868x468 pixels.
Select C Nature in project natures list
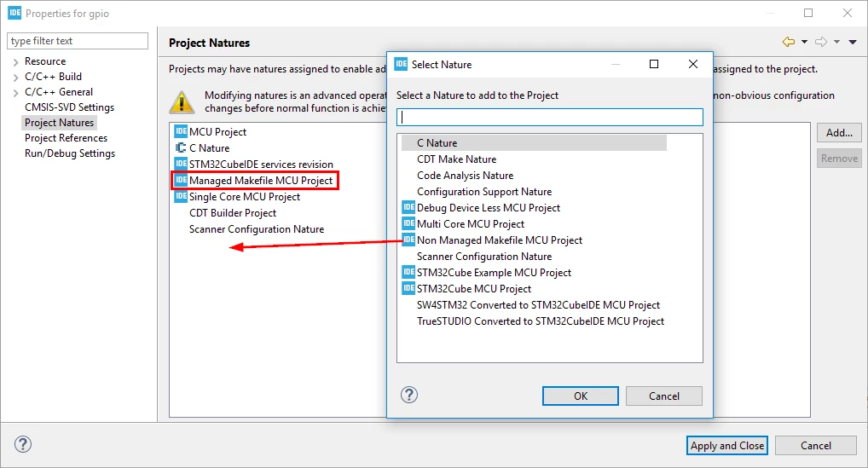coord(209,147)
